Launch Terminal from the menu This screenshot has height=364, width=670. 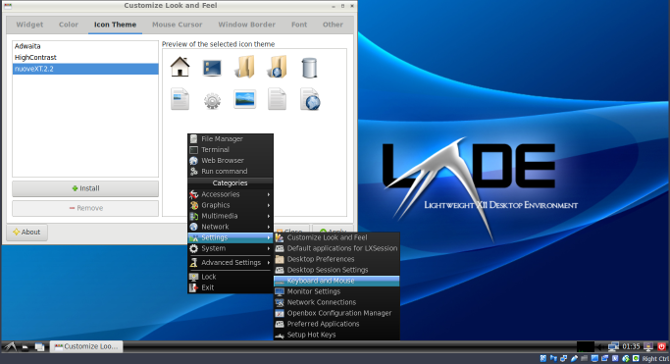coord(230,150)
